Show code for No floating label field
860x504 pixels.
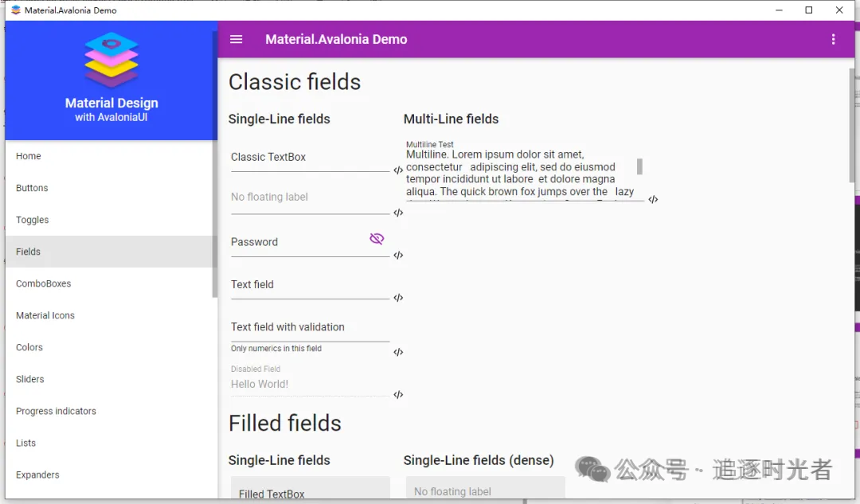click(398, 213)
